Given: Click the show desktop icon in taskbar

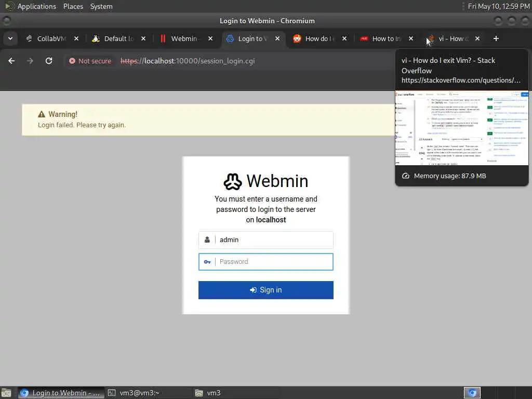Looking at the screenshot, I should click(6, 393).
